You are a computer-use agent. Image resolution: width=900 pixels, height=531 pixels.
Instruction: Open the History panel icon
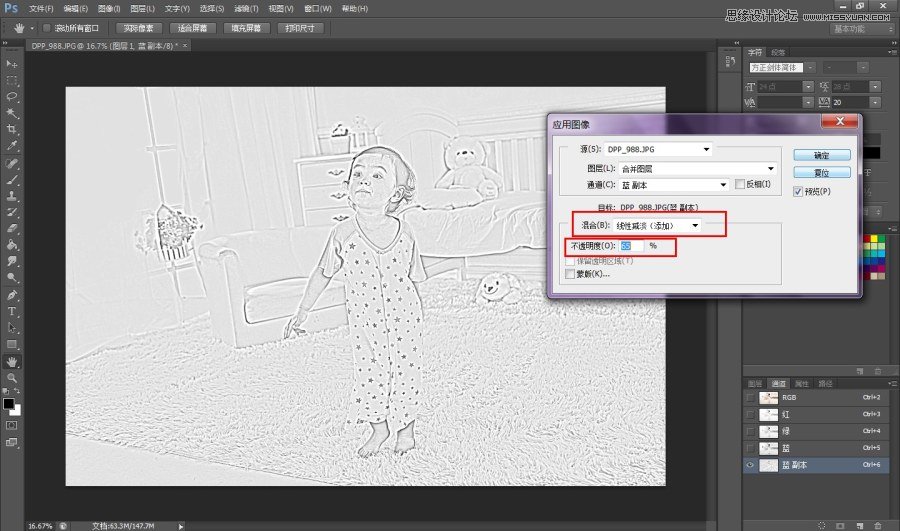coord(730,61)
